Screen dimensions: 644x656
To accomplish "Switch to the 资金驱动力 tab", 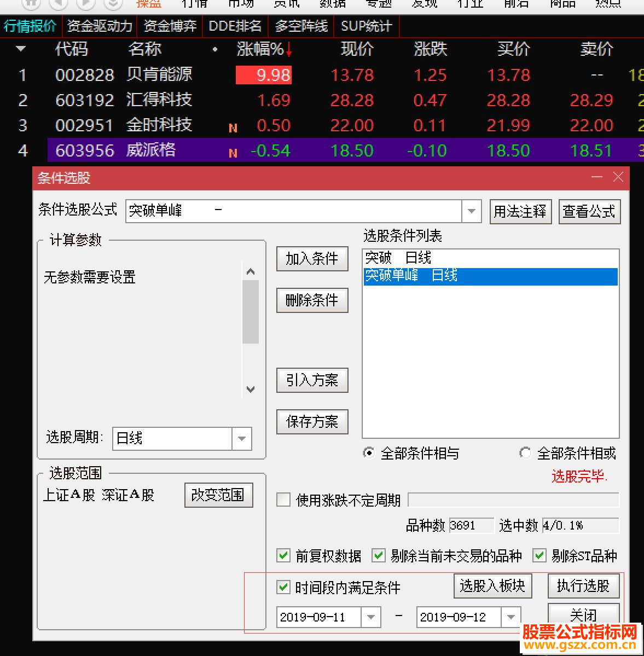I will 100,26.
